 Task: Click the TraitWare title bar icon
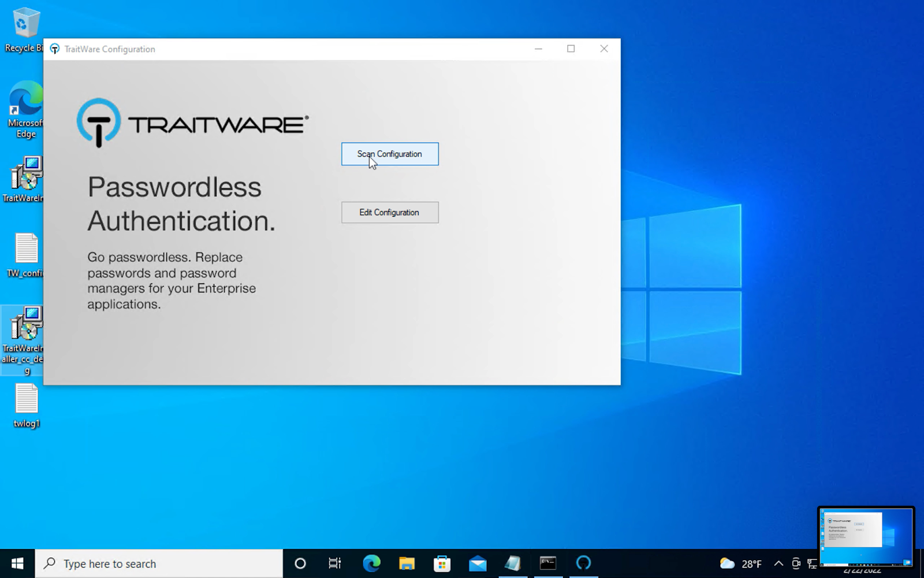54,49
